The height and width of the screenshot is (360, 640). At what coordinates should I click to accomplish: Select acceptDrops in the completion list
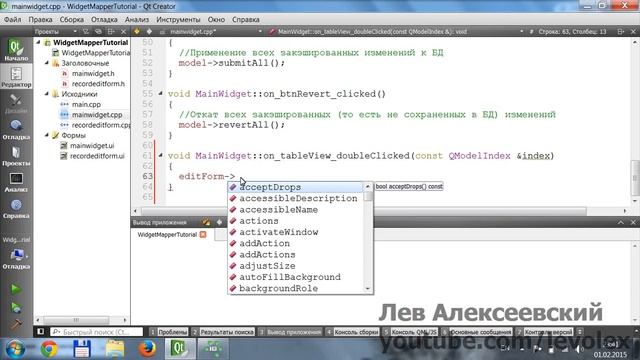[296, 187]
